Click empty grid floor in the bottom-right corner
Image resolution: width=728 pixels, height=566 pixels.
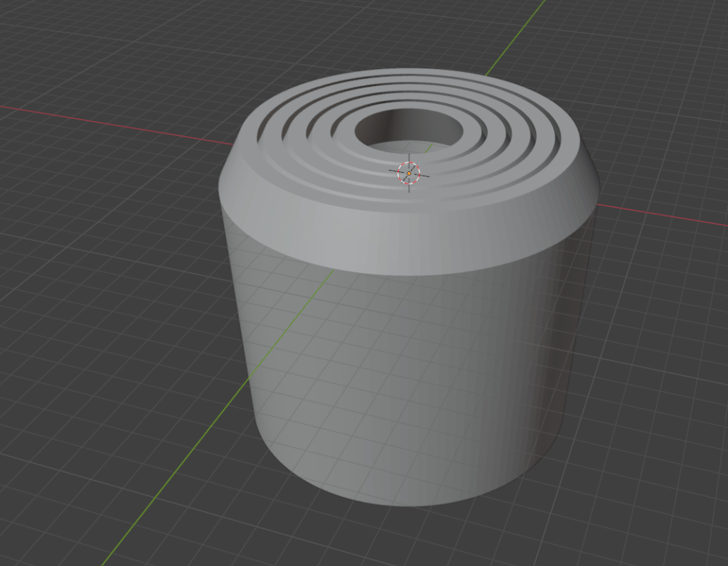click(x=654, y=498)
